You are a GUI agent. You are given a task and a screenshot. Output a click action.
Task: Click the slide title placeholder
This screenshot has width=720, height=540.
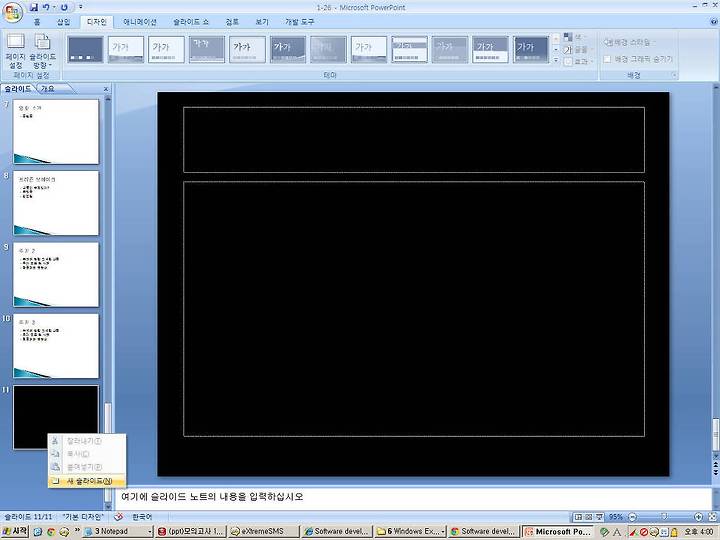414,140
